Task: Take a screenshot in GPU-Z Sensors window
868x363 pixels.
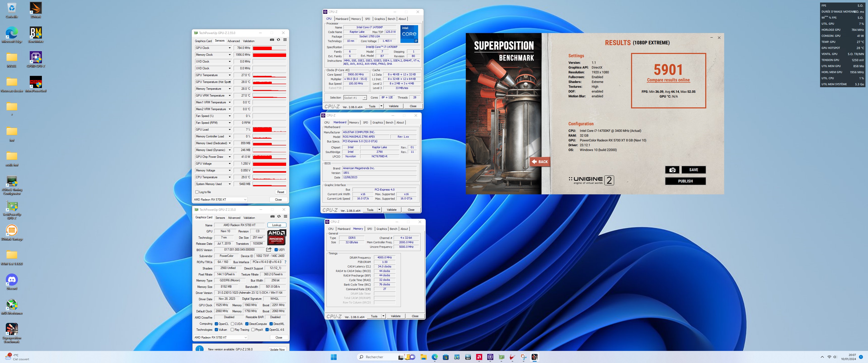Action: coord(272,40)
